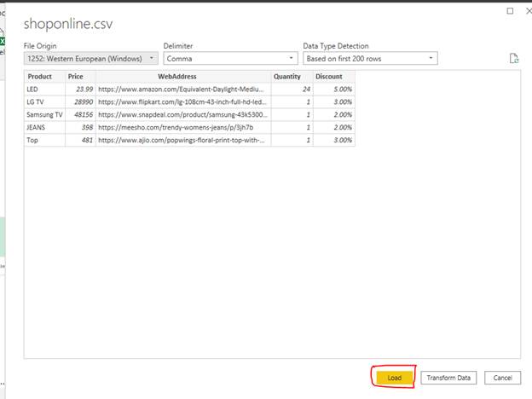Viewport: 532px width, 399px height.
Task: Click the LG TV product cell
Action: click(x=44, y=101)
